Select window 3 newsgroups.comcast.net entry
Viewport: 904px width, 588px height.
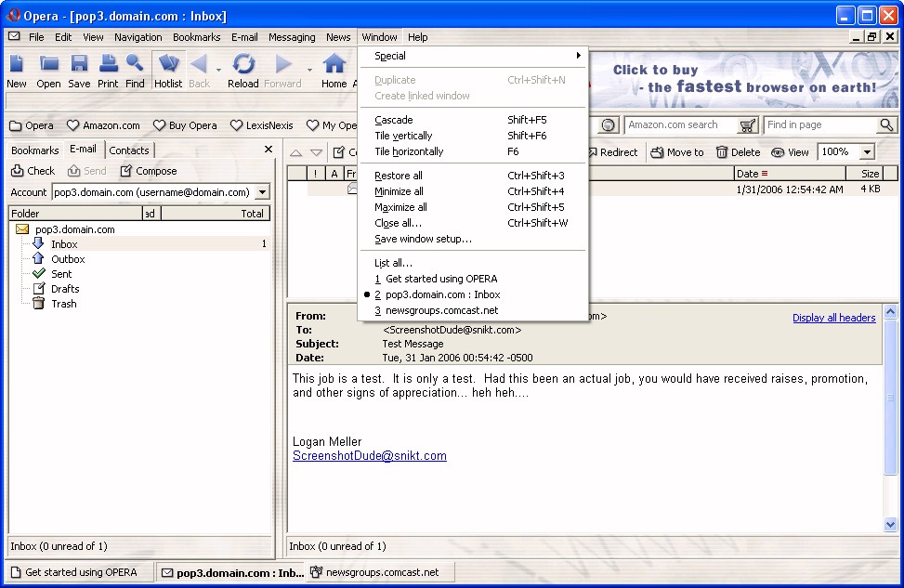pyautogui.click(x=473, y=310)
